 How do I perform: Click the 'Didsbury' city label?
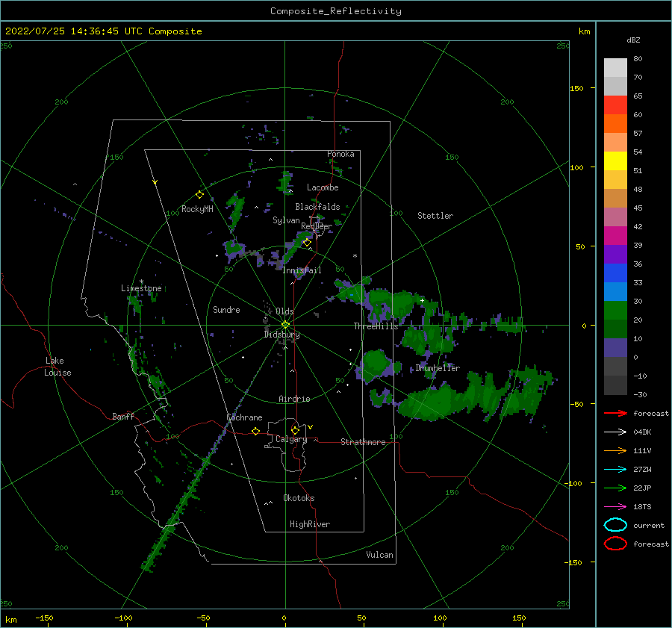281,335
